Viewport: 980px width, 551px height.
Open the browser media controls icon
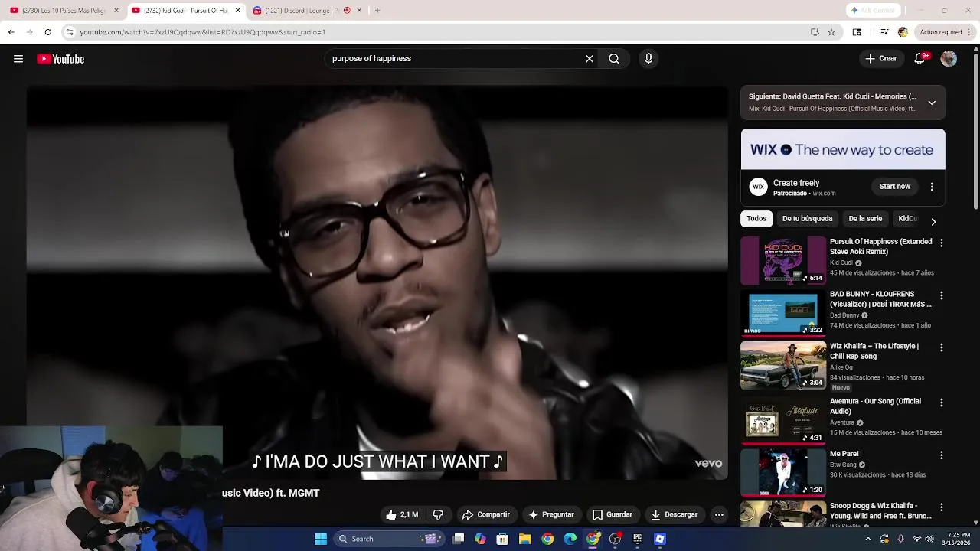(x=884, y=32)
